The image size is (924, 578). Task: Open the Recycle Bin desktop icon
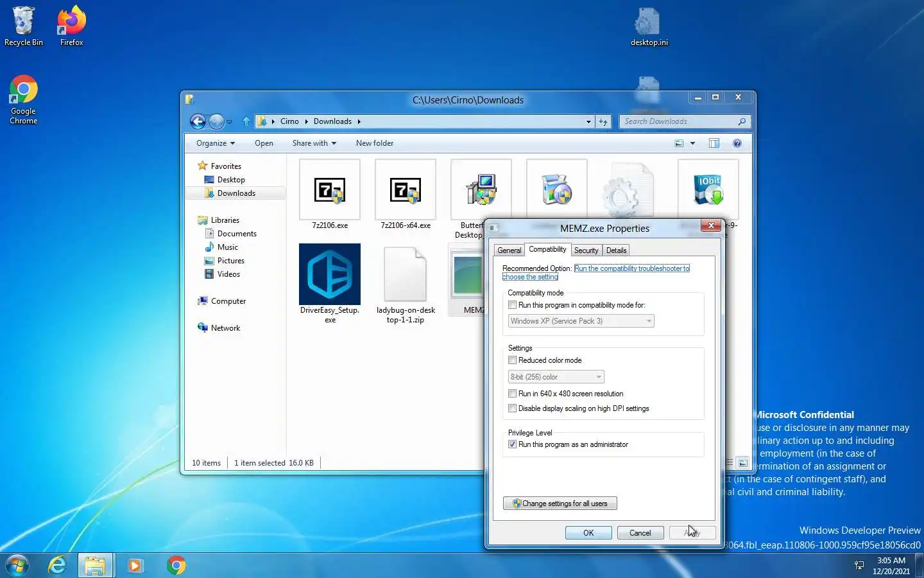(24, 26)
